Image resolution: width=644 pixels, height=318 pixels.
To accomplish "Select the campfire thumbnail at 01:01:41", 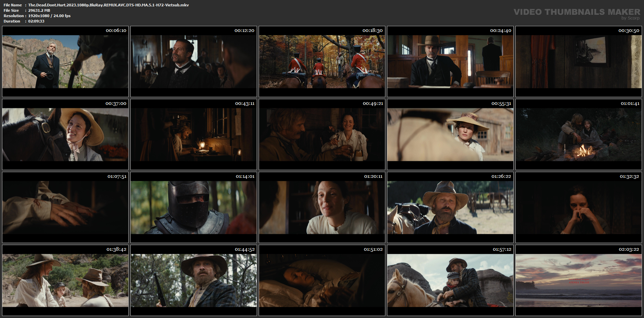I will pyautogui.click(x=578, y=134).
